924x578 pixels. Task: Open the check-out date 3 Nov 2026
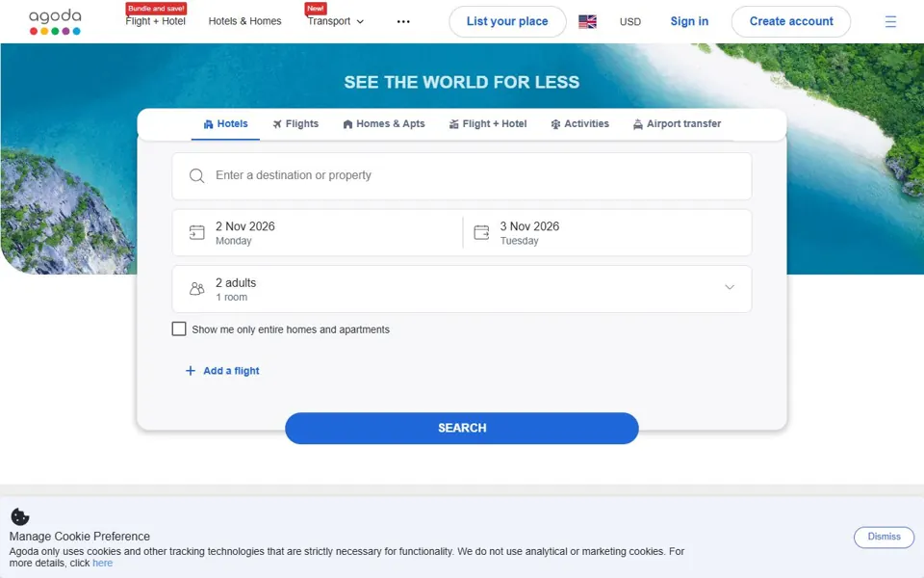pyautogui.click(x=607, y=232)
